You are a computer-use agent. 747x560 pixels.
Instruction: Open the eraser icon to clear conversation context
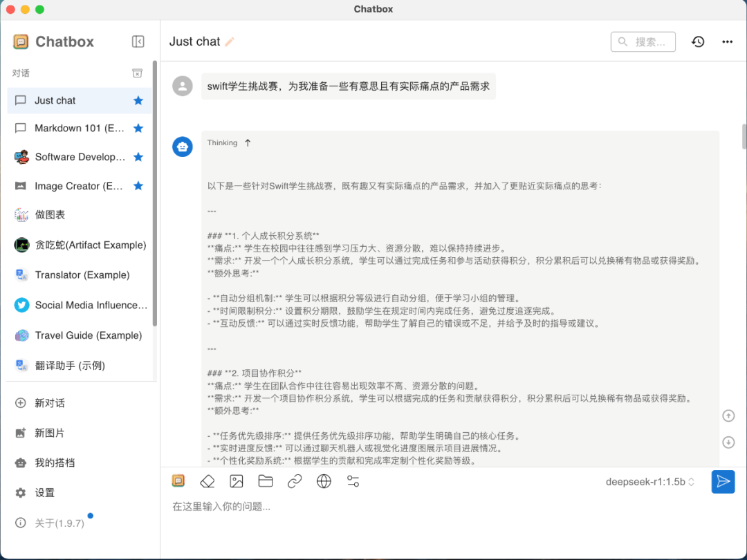pyautogui.click(x=207, y=480)
